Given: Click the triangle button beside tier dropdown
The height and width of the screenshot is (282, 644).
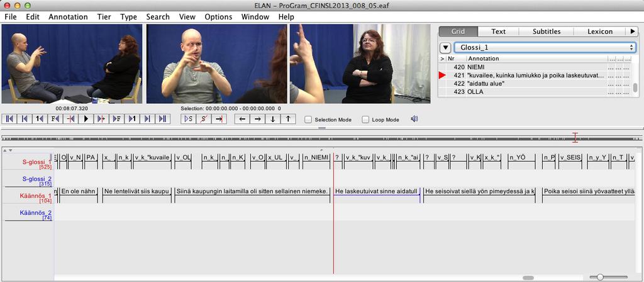Looking at the screenshot, I should click(x=445, y=48).
